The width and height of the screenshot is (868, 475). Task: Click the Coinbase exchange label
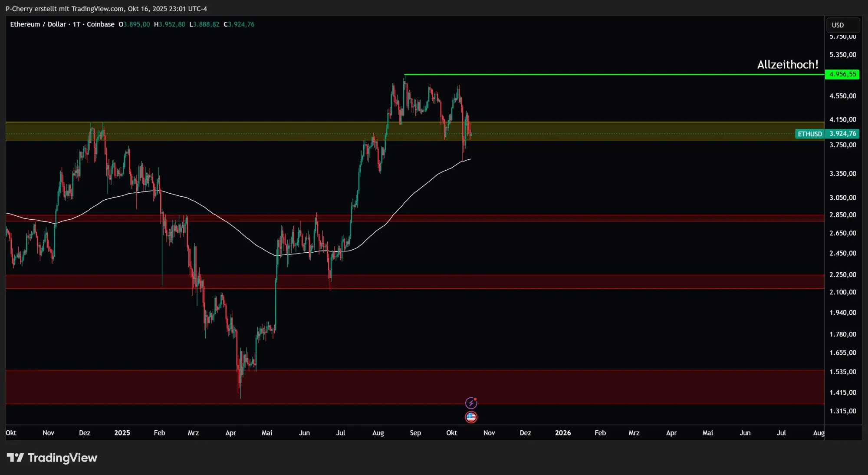(x=101, y=24)
